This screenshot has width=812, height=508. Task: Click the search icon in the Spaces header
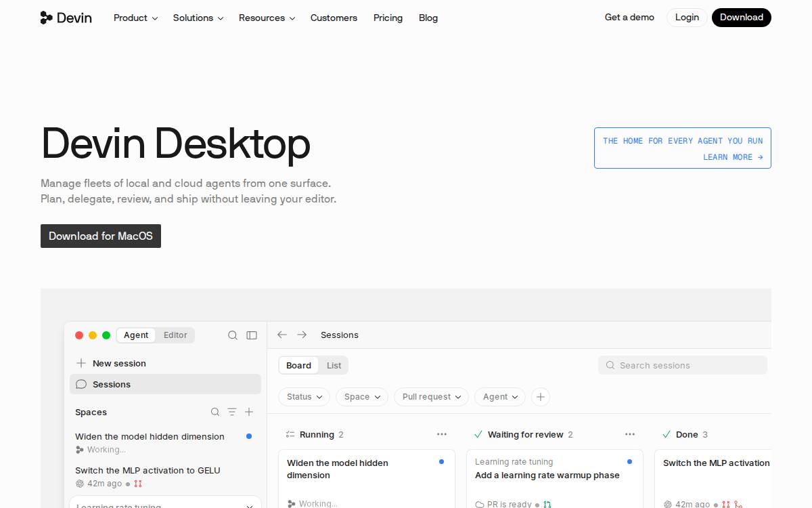[x=215, y=412]
